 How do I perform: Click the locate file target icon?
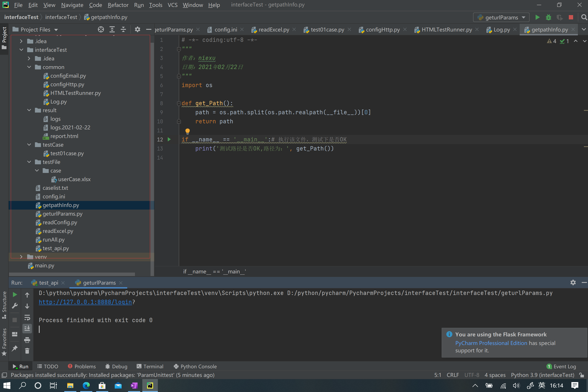point(101,30)
